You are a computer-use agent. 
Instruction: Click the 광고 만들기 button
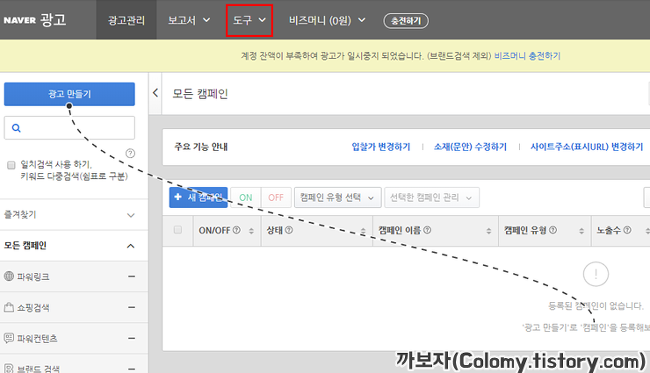69,94
